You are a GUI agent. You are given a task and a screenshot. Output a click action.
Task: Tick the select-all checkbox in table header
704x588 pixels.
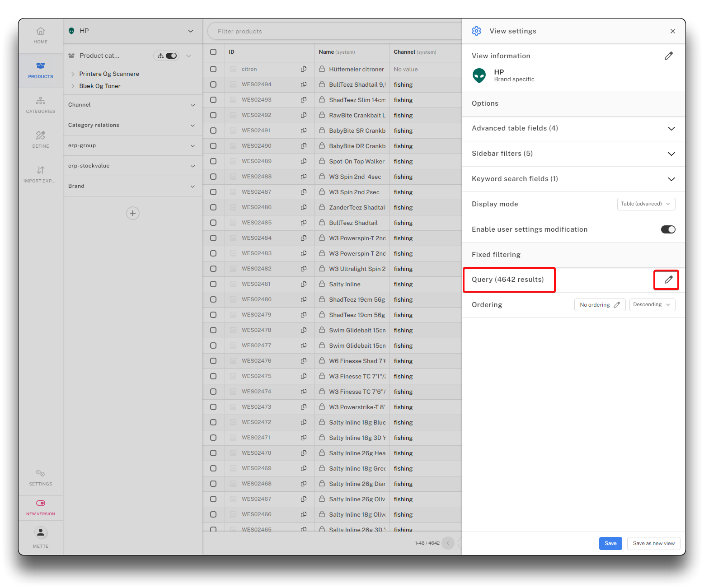tap(213, 52)
